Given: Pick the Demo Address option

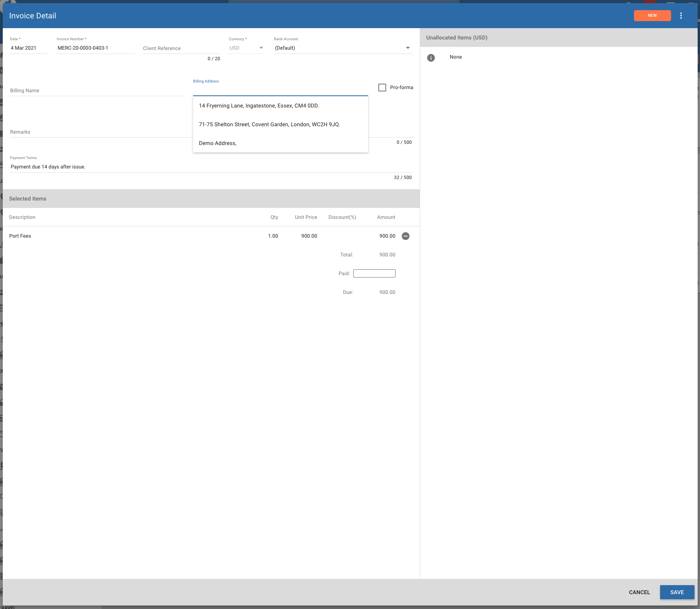Looking at the screenshot, I should [281, 143].
